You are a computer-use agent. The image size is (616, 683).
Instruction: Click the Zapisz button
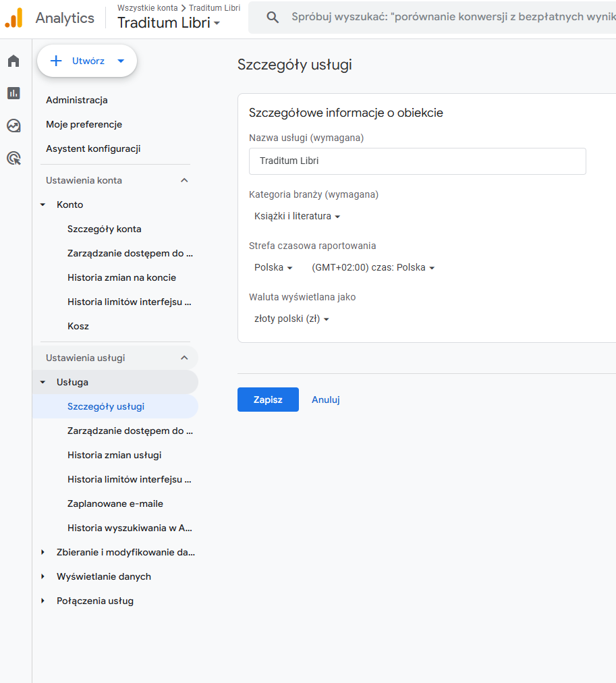[x=268, y=400]
